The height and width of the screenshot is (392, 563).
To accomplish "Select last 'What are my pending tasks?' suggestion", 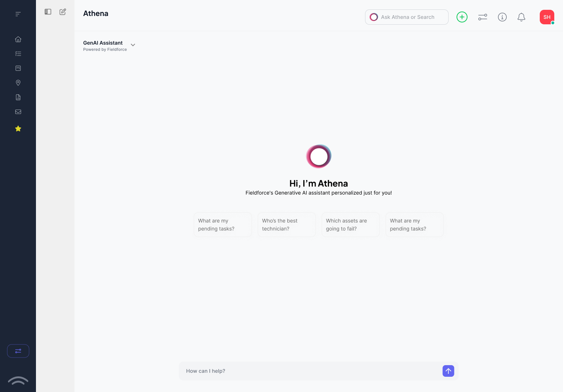I will click(414, 225).
